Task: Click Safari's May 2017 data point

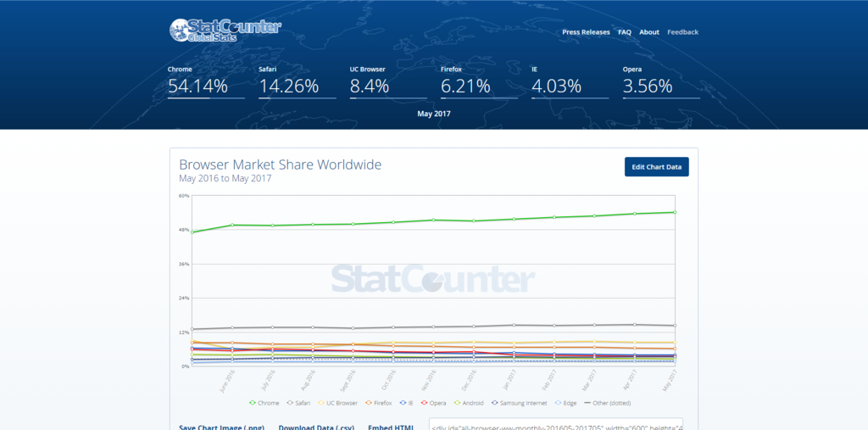Action: pyautogui.click(x=675, y=326)
